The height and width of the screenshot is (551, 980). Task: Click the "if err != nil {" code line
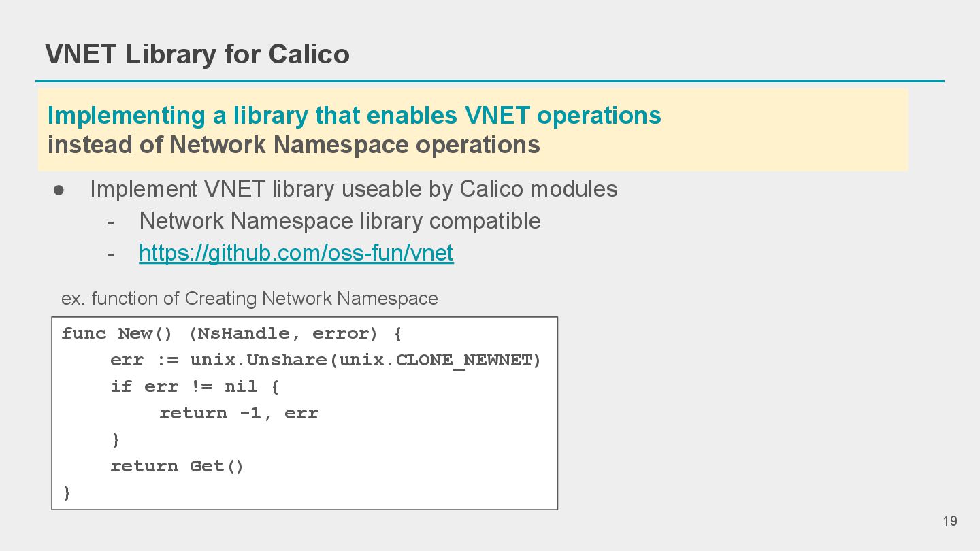pos(195,386)
